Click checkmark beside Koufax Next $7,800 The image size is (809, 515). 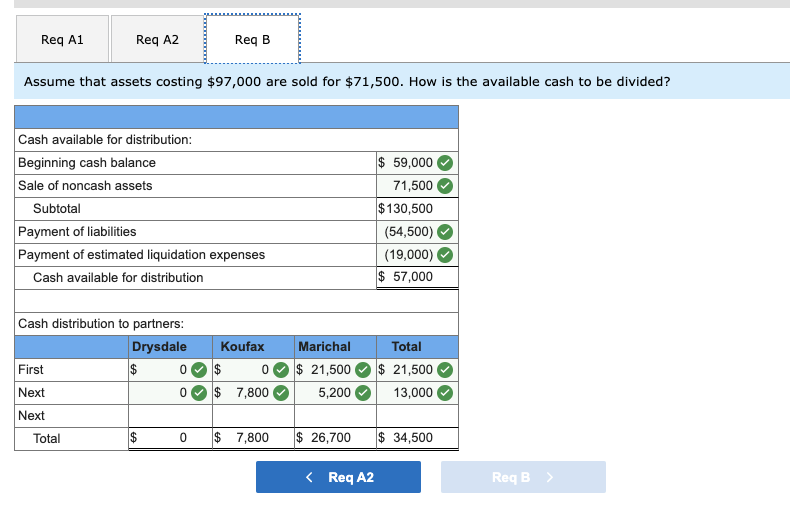point(281,393)
